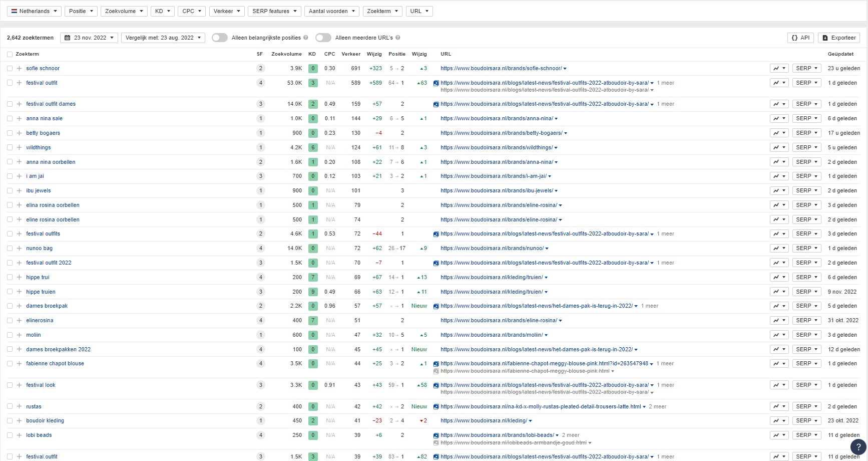This screenshot has width=868, height=461.
Task: Open the trend chart for rustas row
Action: click(x=779, y=406)
